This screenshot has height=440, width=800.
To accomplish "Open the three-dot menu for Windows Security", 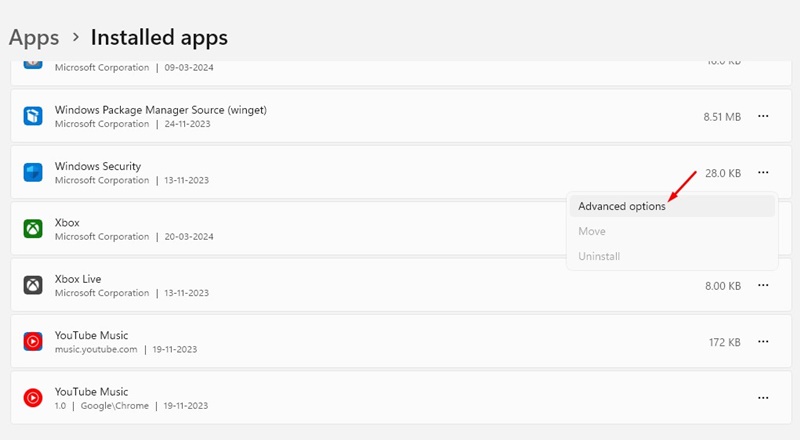I will click(x=763, y=173).
